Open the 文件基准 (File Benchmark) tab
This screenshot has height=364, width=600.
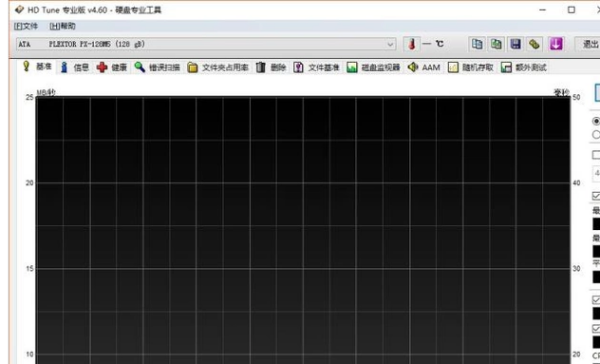(316, 67)
